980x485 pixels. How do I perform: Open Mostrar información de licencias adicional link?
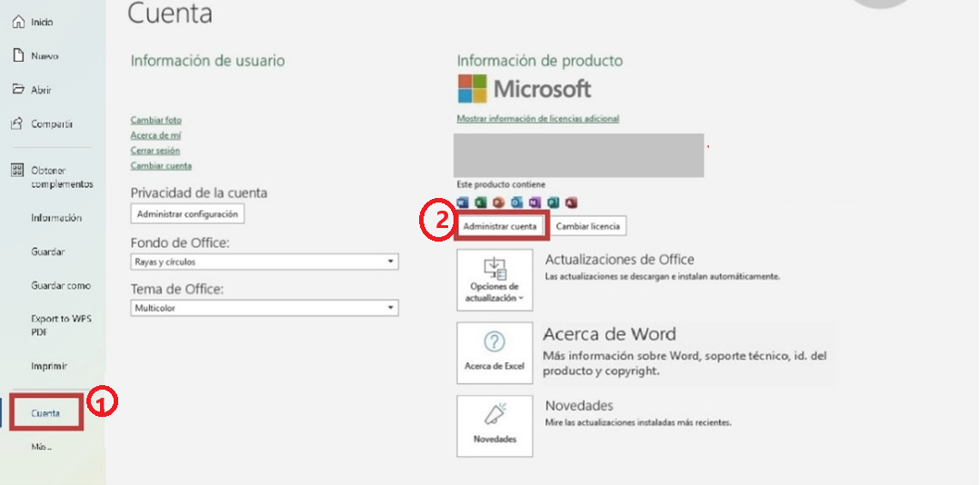pos(538,118)
